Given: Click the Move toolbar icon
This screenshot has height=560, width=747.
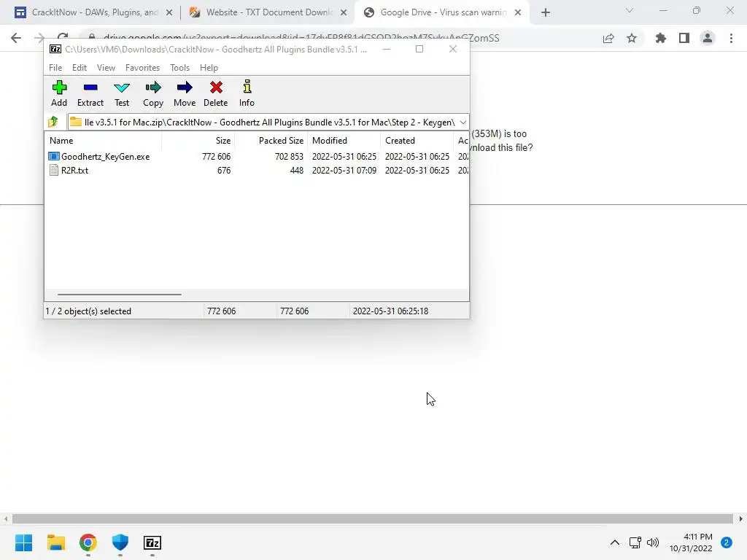Looking at the screenshot, I should point(185,93).
